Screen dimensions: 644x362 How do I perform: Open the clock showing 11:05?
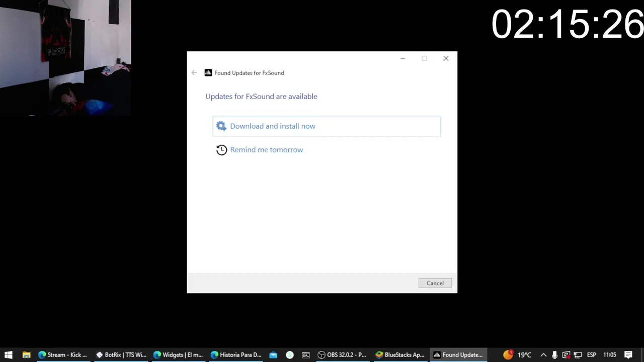coord(610,355)
